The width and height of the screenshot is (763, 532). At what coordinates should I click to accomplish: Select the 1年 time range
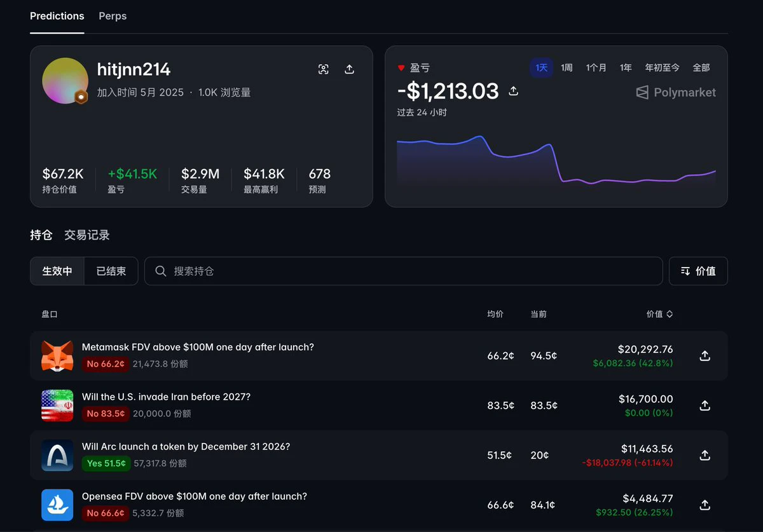[626, 67]
